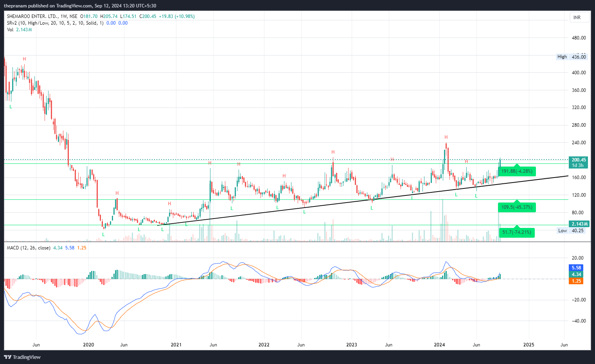The width and height of the screenshot is (595, 364).
Task: Click the published-by header text by thepranam
Action: 80,6
